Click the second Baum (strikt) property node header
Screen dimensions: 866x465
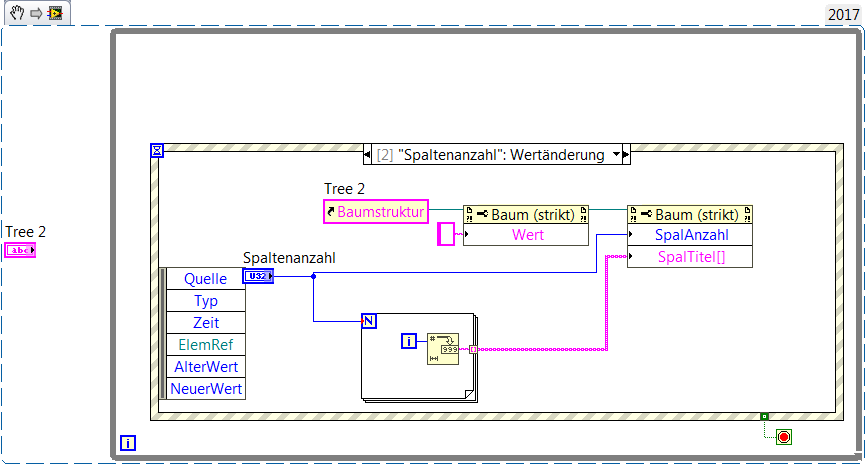pos(690,215)
